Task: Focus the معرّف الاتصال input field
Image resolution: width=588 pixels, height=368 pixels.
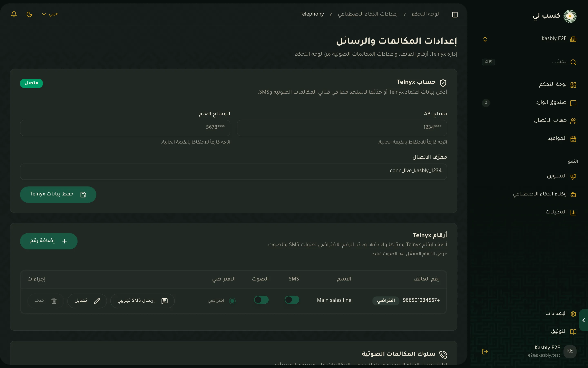Action: point(233,172)
